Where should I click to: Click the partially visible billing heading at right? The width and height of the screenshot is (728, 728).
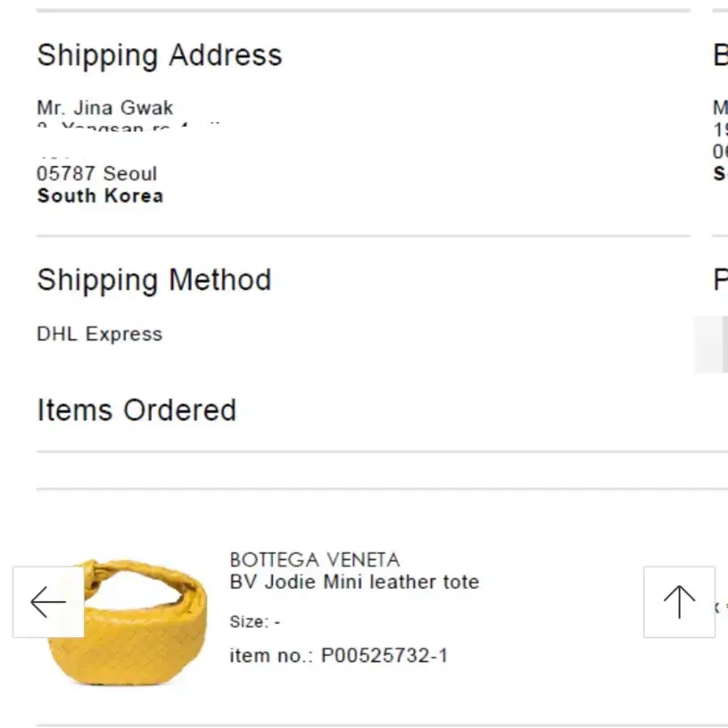click(x=721, y=55)
